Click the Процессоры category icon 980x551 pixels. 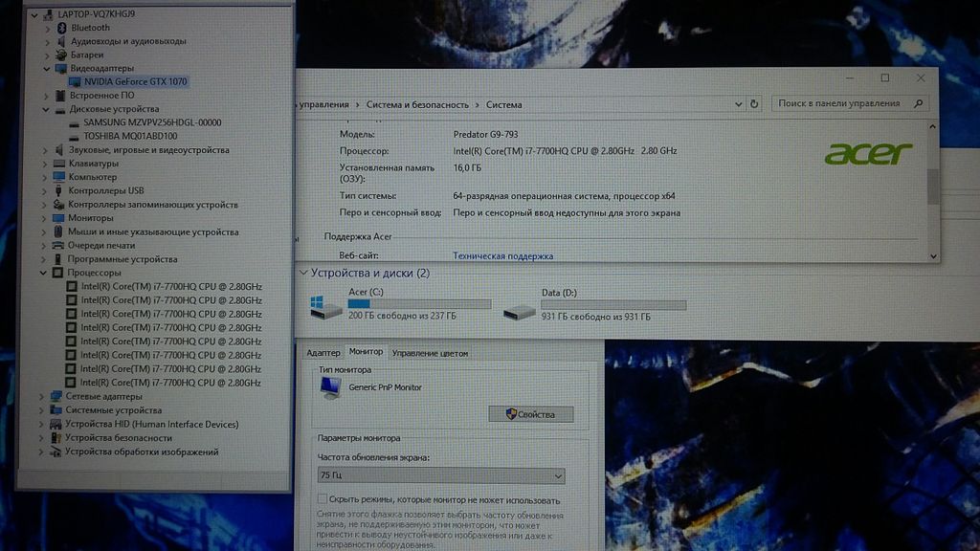(x=57, y=273)
